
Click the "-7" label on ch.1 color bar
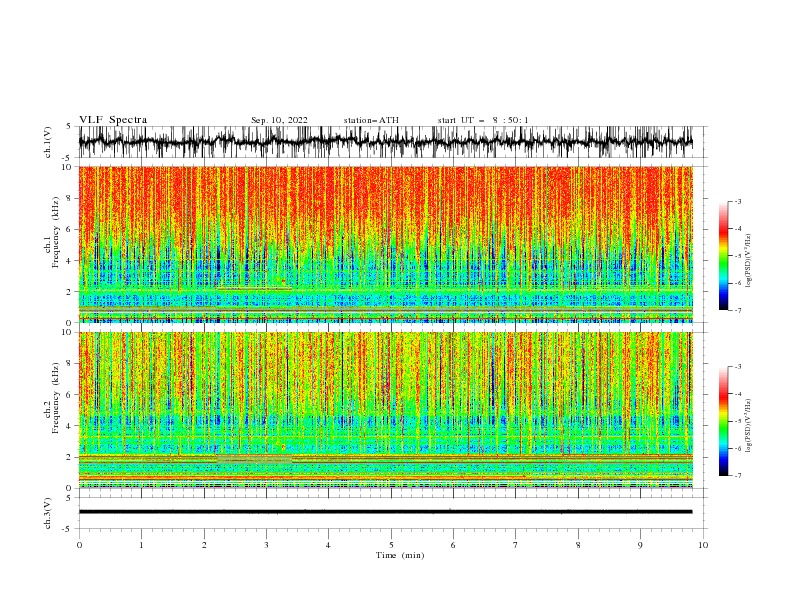[738, 310]
